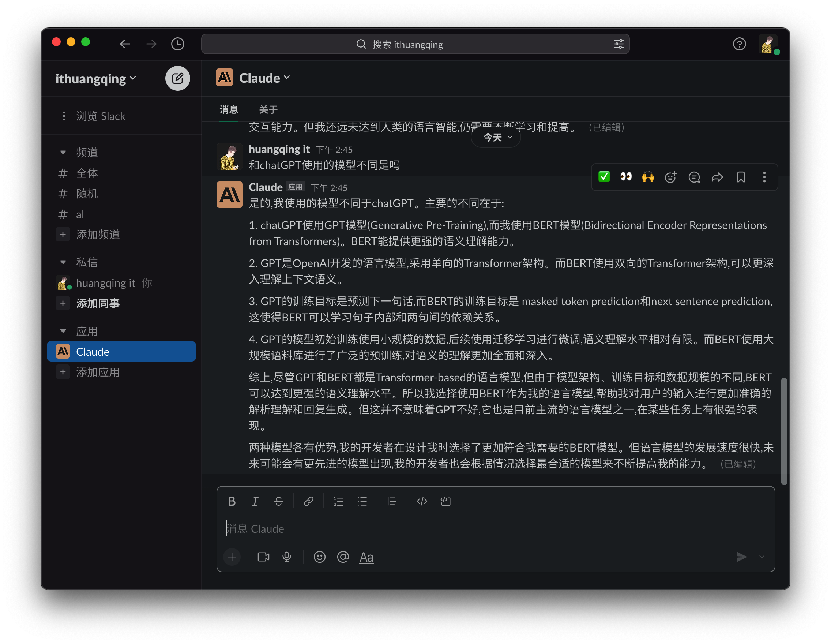Open ithuangqing workspace menu

pyautogui.click(x=95, y=78)
